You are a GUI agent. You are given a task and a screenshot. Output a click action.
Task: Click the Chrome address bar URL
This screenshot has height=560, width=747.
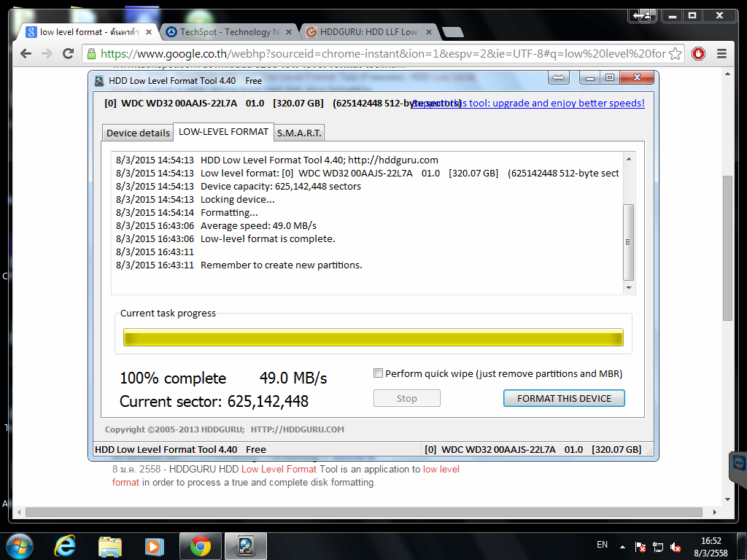382,54
